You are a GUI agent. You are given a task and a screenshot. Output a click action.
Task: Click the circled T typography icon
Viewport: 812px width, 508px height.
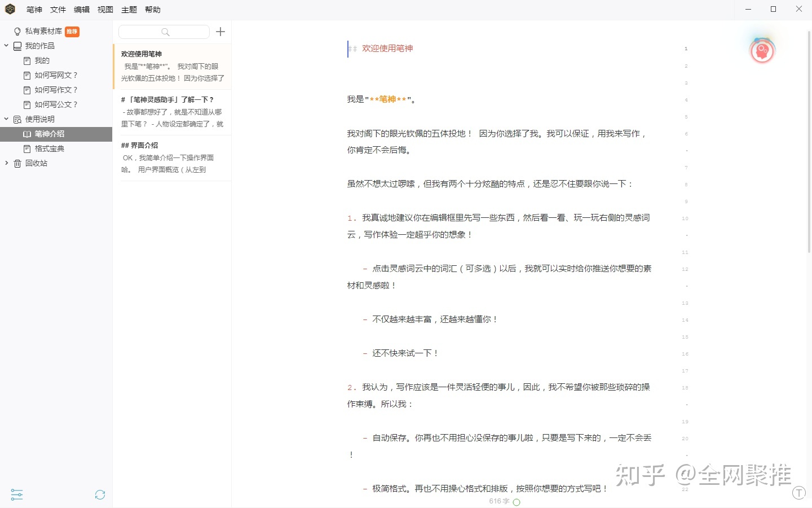click(x=799, y=493)
